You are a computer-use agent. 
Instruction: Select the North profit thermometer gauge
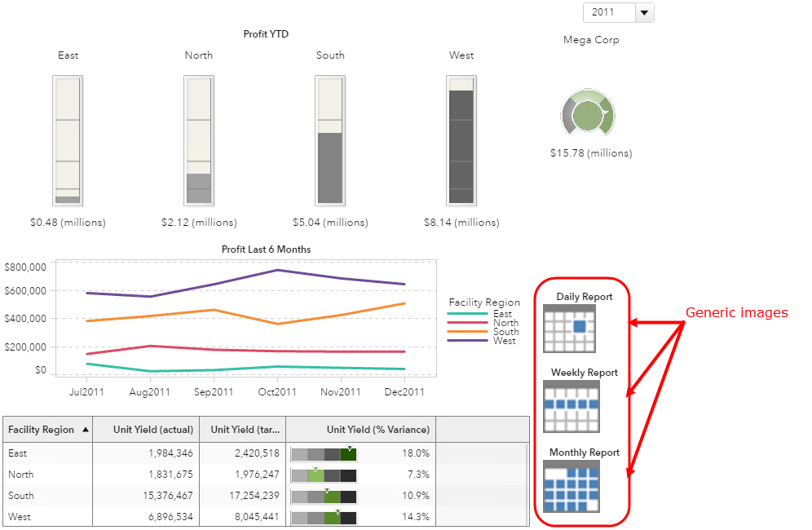(198, 140)
